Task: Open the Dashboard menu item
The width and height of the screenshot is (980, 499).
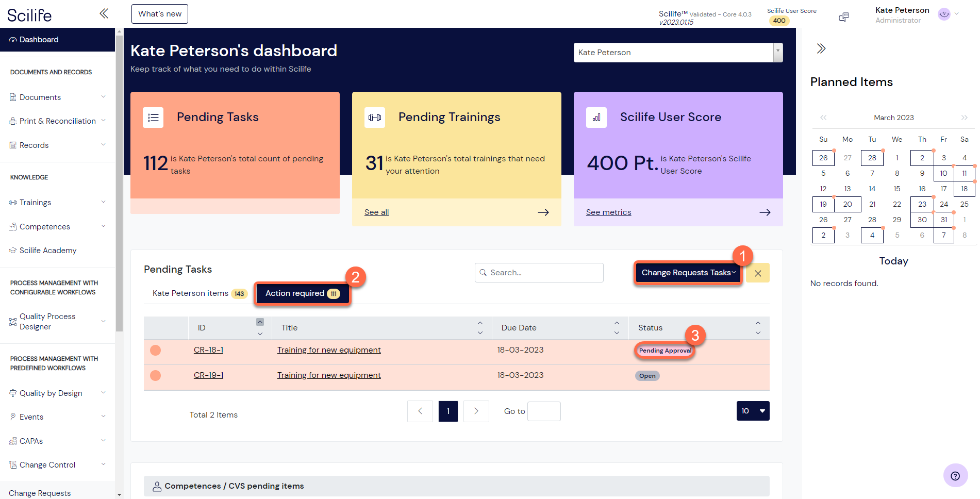Action: (57, 40)
